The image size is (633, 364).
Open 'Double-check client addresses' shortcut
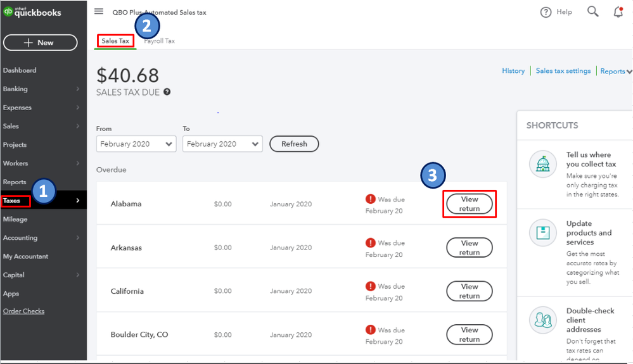590,320
